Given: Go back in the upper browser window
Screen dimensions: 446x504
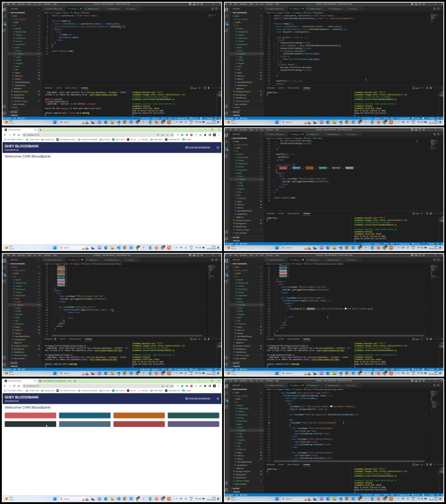Looking at the screenshot, I should pos(5,135).
